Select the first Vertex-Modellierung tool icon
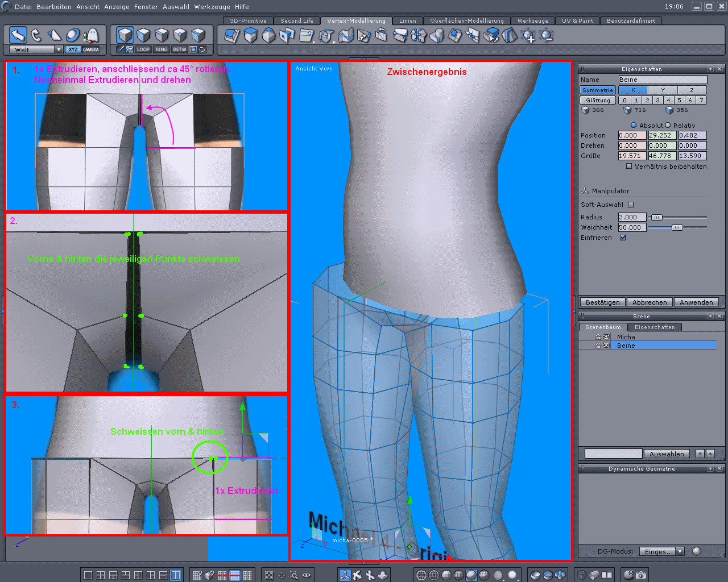 point(232,36)
